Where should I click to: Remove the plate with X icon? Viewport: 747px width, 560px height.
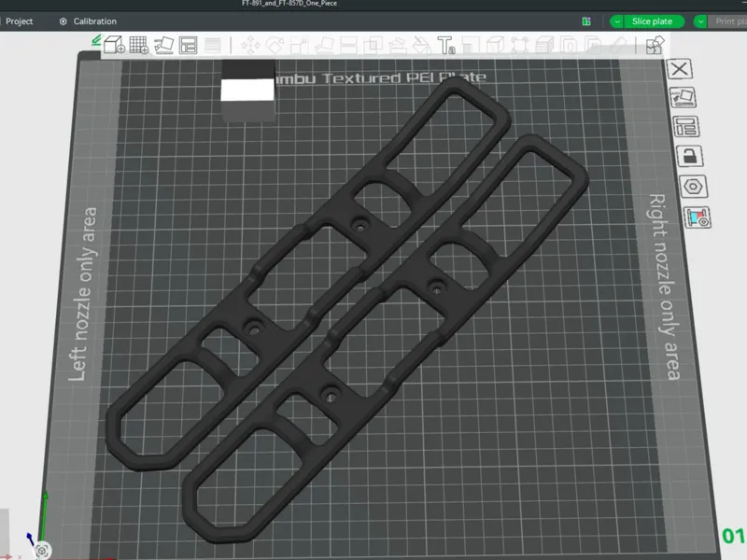pyautogui.click(x=680, y=69)
